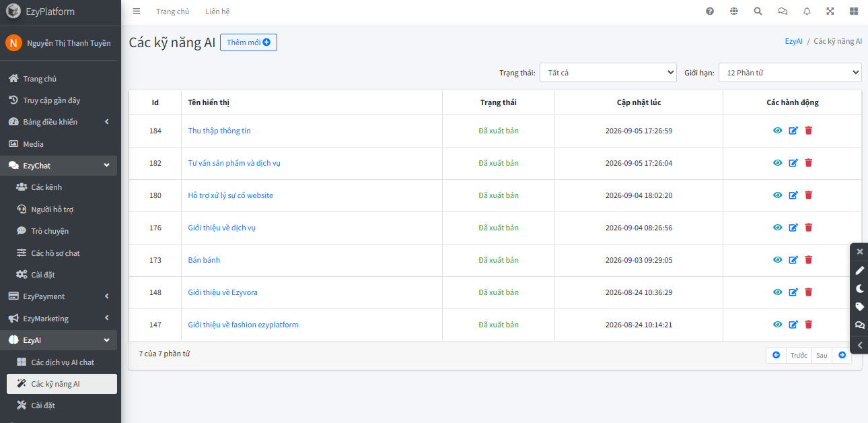The image size is (868, 423).
Task: Collapse the floating side panel chevron
Action: click(x=859, y=345)
